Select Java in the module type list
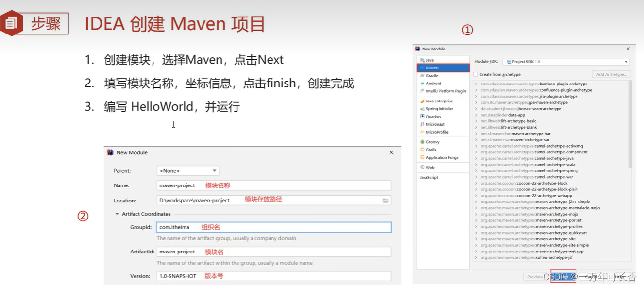The height and width of the screenshot is (286, 644). [x=442, y=60]
